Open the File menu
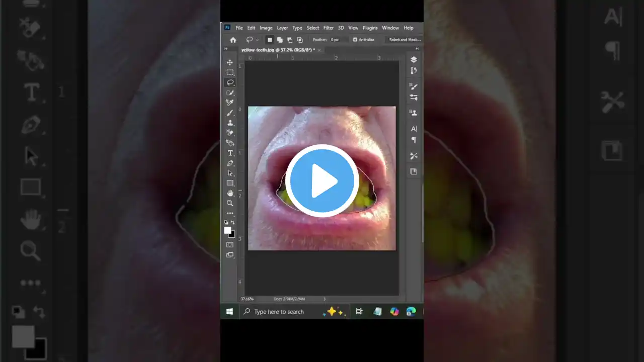Screen dimensions: 644x362 pyautogui.click(x=239, y=28)
